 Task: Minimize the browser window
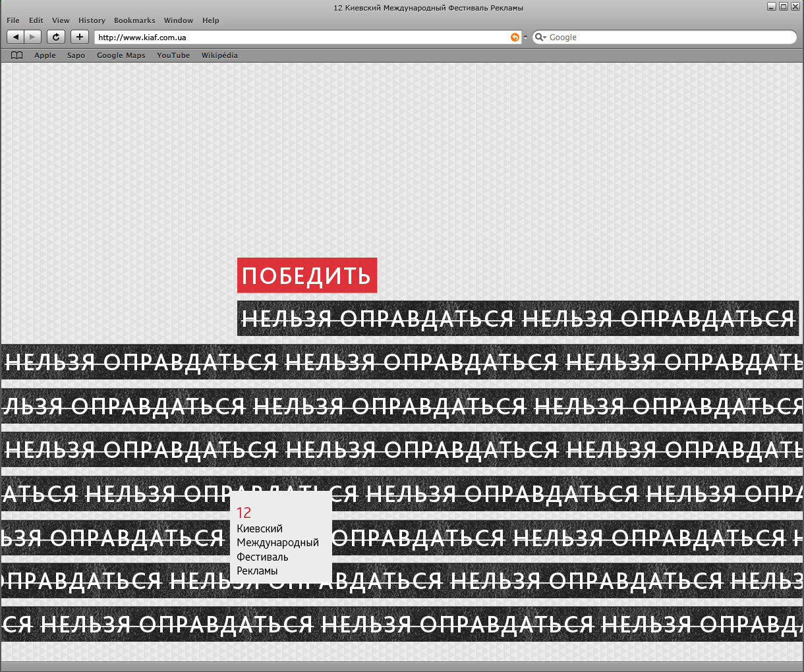[x=772, y=7]
